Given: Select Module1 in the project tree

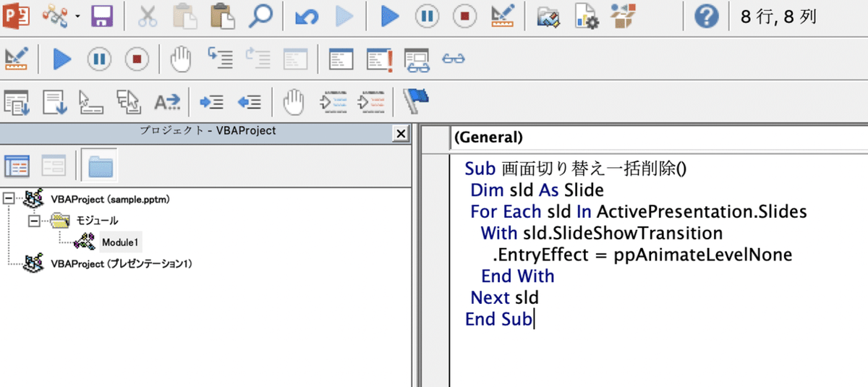Looking at the screenshot, I should click(x=122, y=242).
